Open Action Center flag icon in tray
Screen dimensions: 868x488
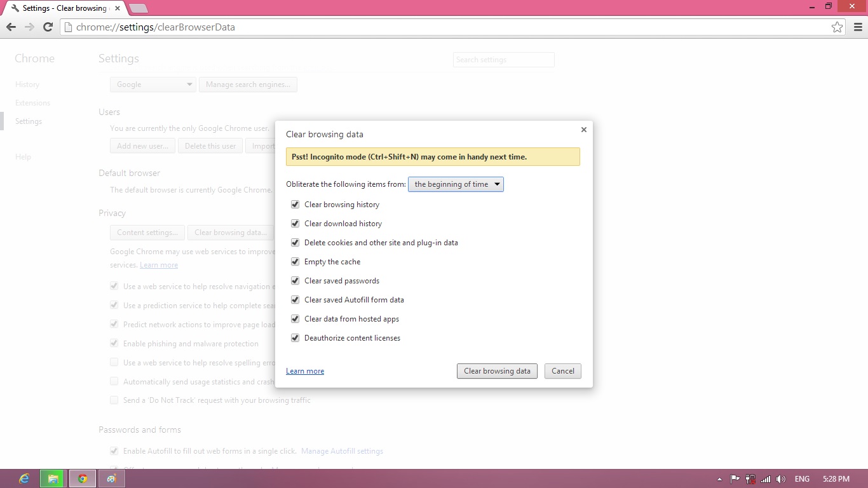[x=735, y=479]
